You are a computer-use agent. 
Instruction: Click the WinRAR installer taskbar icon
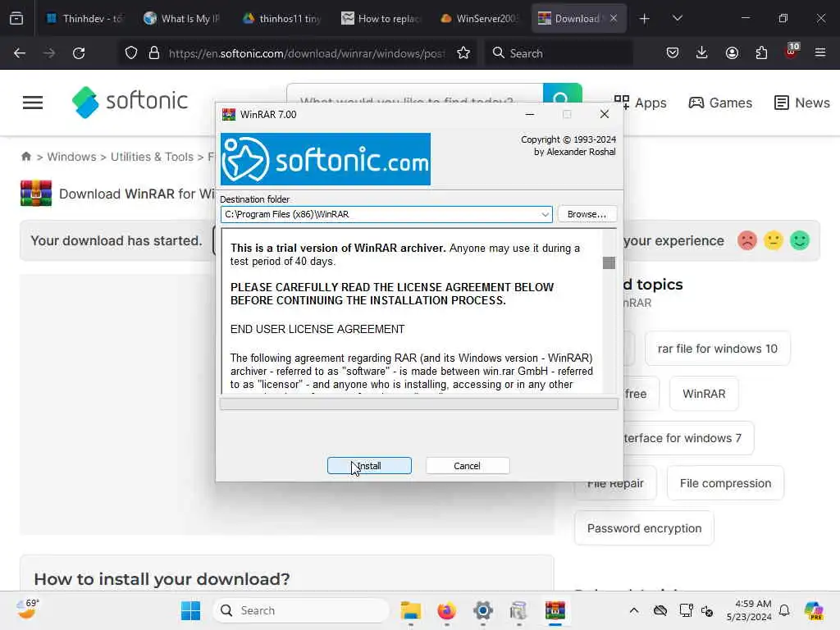[x=555, y=610]
